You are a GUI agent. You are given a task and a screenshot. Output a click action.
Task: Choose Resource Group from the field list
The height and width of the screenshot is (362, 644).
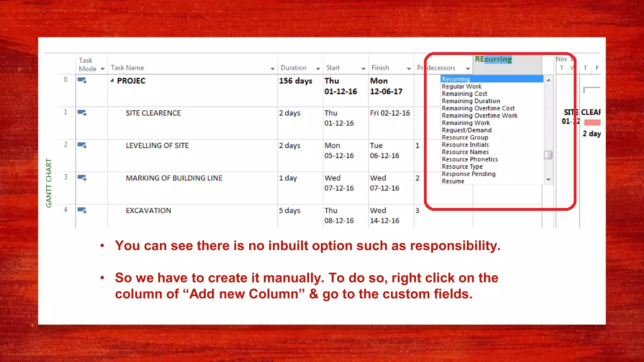492,137
